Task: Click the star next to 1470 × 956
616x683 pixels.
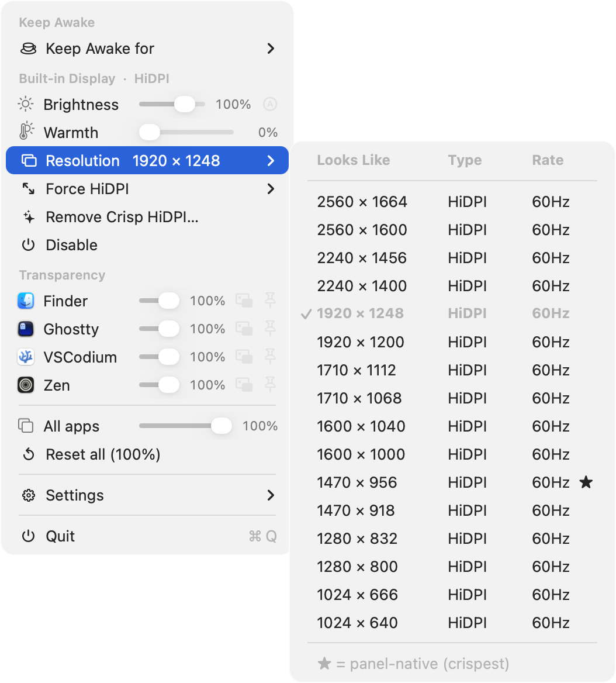Action: click(586, 482)
